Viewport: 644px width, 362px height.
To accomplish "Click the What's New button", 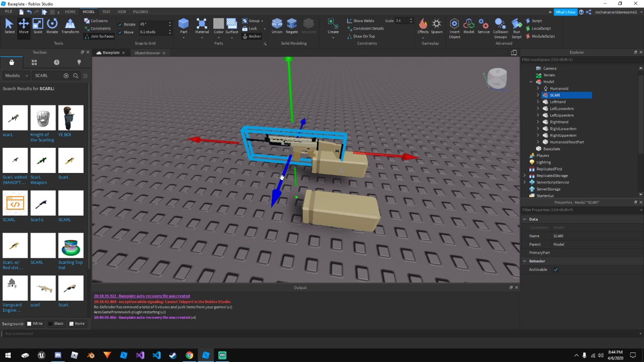I will point(565,12).
